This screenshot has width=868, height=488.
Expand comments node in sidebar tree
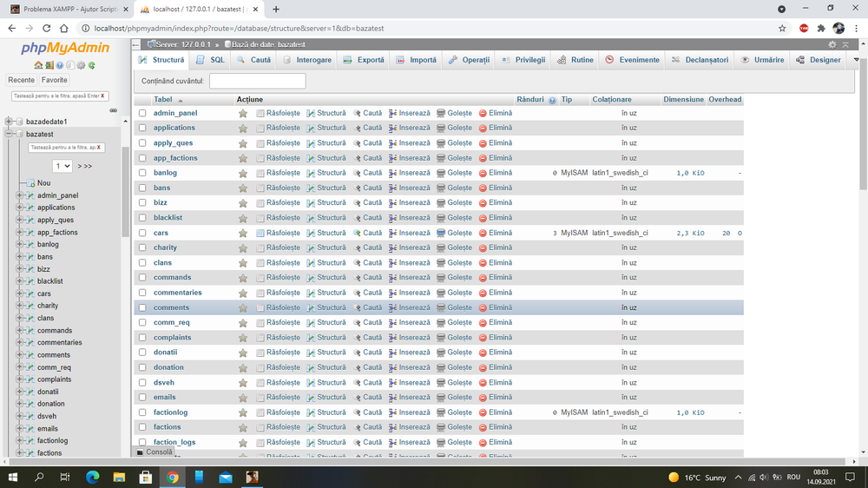coord(19,354)
